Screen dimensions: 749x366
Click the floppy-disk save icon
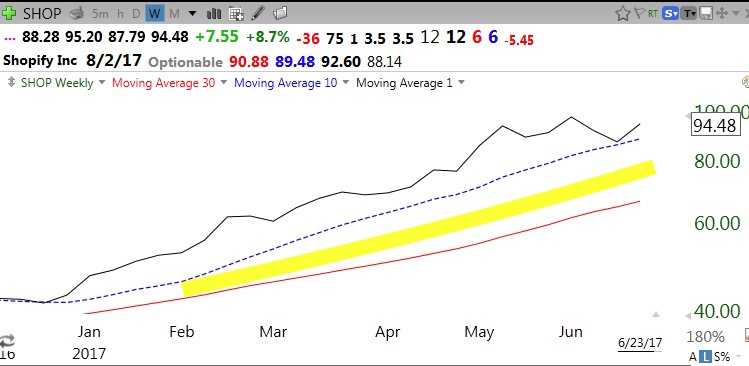(706, 13)
